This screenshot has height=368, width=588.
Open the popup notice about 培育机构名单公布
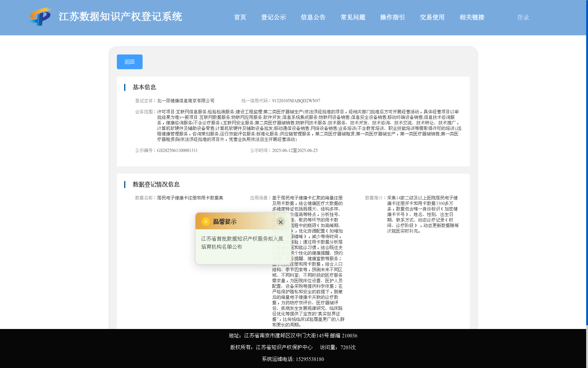(242, 243)
